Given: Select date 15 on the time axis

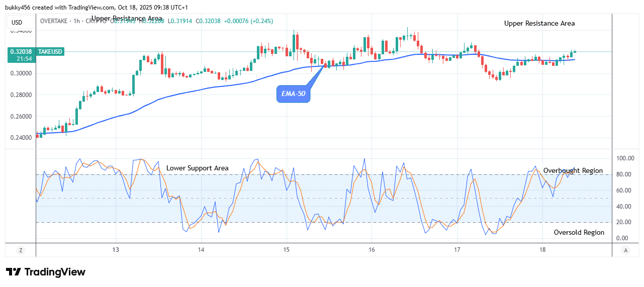Looking at the screenshot, I should (x=286, y=250).
